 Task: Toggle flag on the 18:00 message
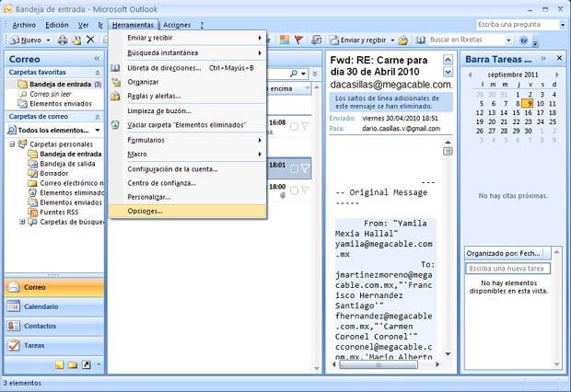(305, 190)
